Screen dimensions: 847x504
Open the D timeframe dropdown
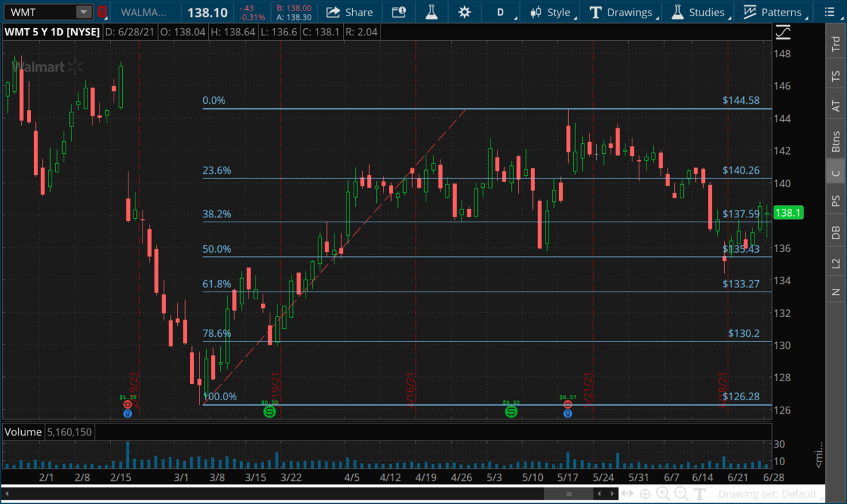pos(505,12)
